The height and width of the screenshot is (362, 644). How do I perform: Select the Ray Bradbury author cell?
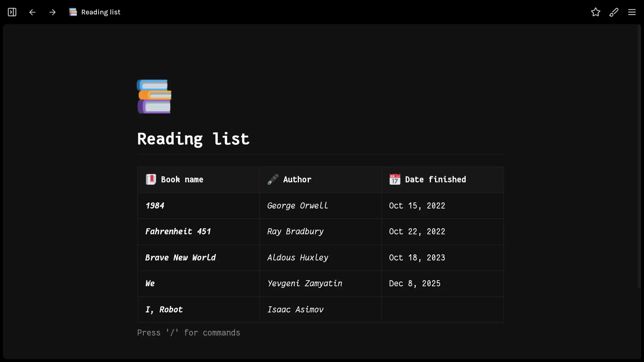point(295,232)
